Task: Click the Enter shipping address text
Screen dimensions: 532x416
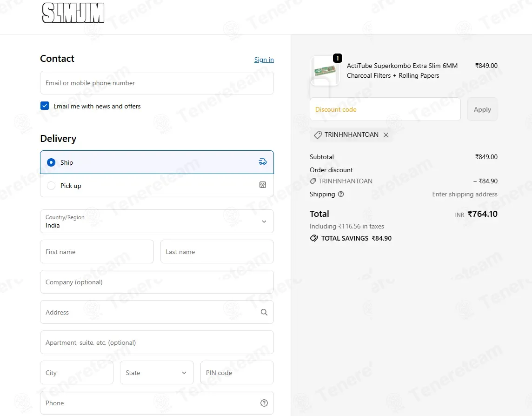Action: [x=465, y=194]
